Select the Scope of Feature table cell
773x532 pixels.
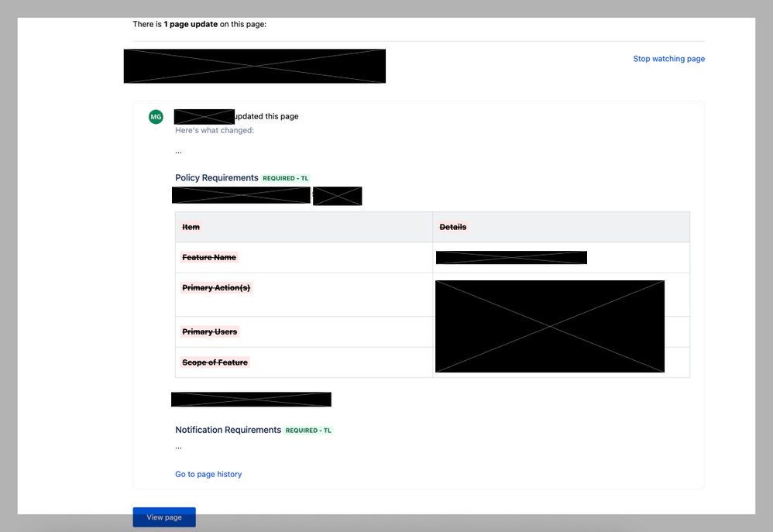[x=215, y=362]
